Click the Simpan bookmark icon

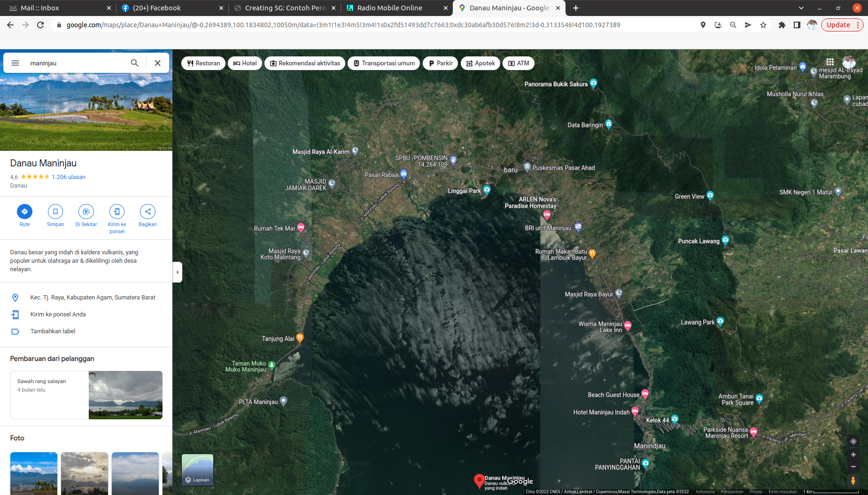55,212
